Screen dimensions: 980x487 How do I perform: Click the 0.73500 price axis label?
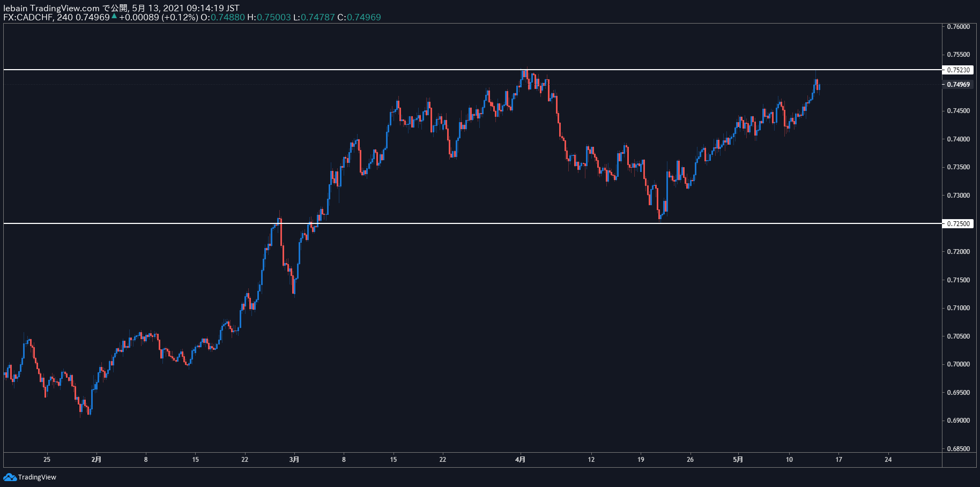[x=959, y=167]
